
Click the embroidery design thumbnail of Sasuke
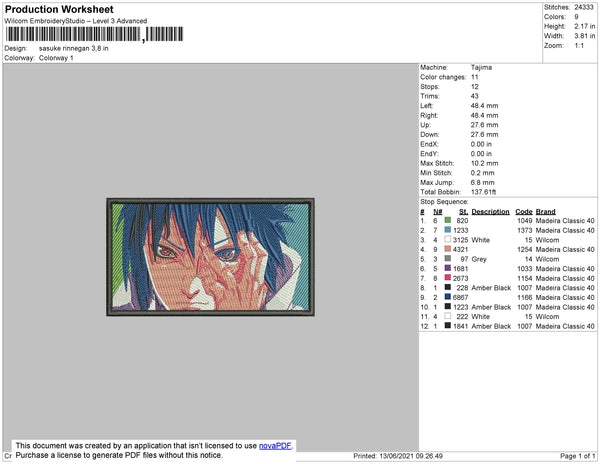tap(210, 257)
